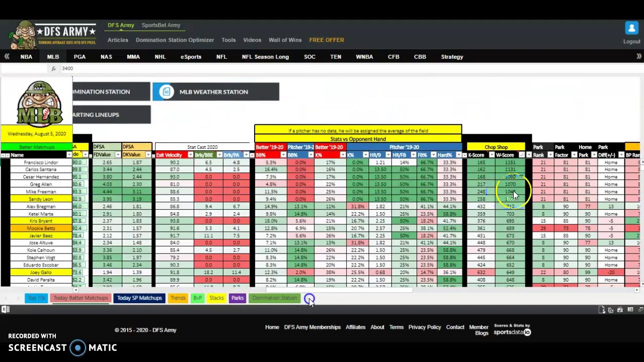Screen dimensions: 644x362
Task: Open the FDValue column filter dropdown
Action: [118, 155]
